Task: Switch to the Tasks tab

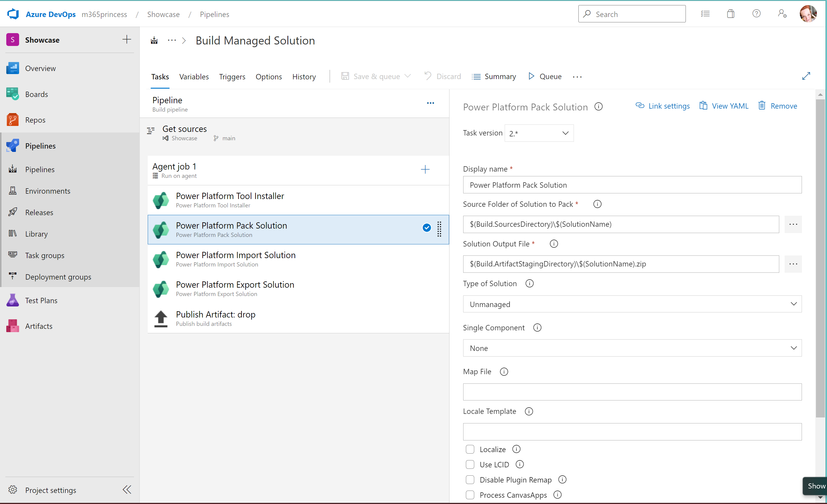Action: [x=160, y=76]
